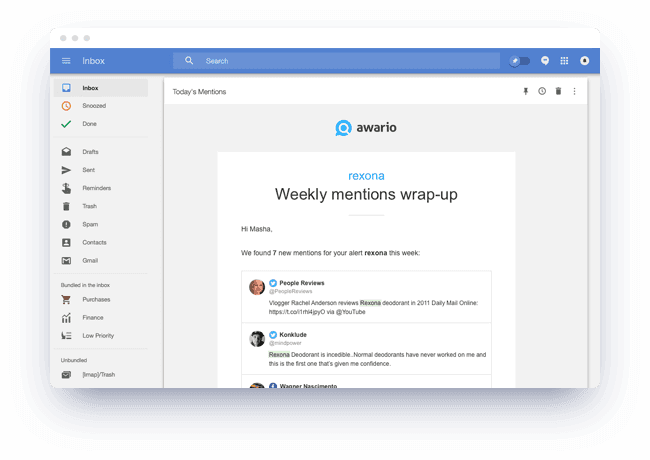Click the Gmail envelope icon
650x460 pixels.
(66, 261)
